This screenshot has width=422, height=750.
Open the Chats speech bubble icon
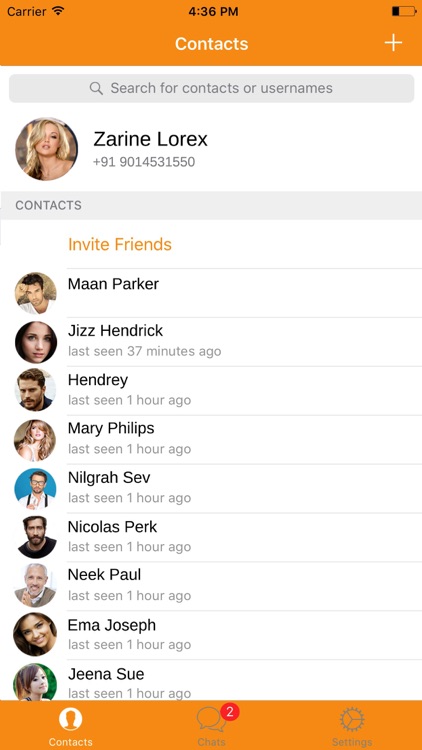tap(211, 720)
